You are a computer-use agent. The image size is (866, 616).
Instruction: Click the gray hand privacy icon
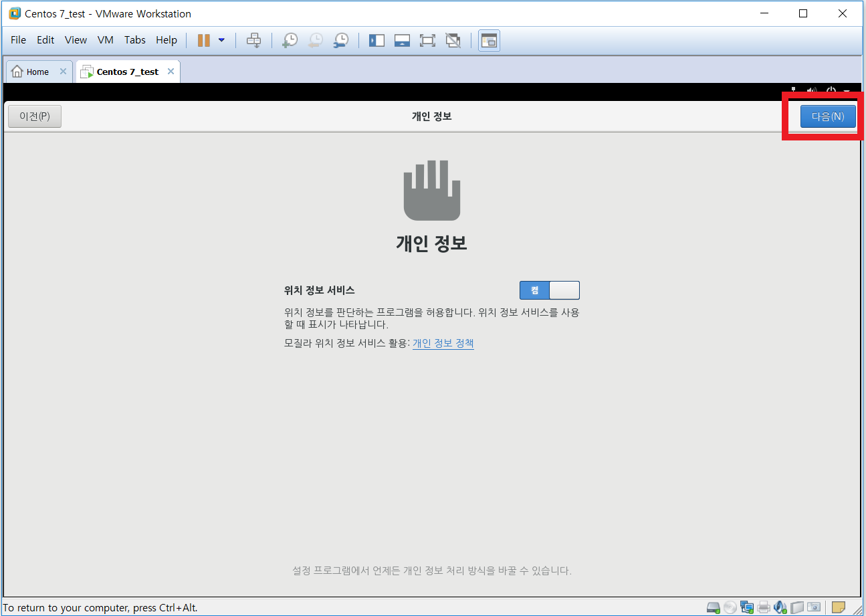tap(432, 190)
